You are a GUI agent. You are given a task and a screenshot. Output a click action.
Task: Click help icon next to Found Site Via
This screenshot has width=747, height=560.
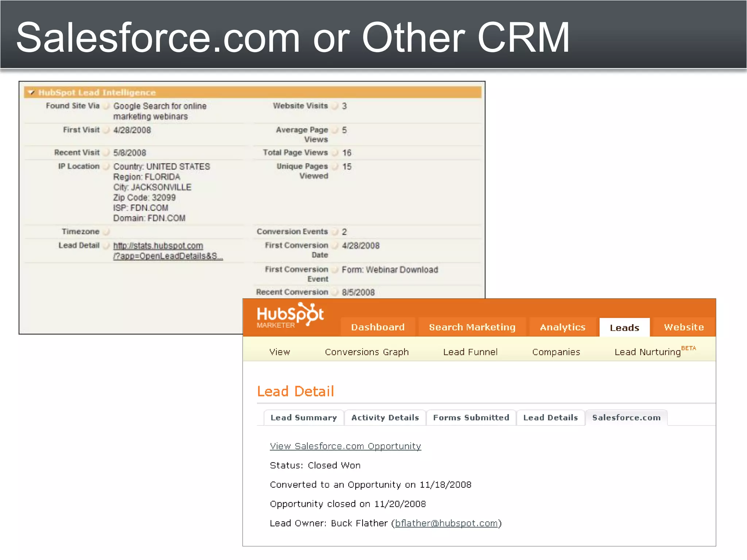coord(106,106)
